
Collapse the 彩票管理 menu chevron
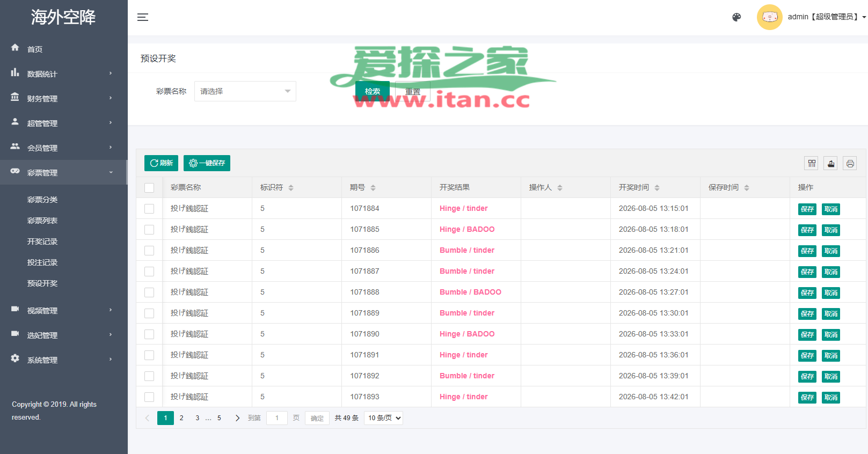coord(111,172)
